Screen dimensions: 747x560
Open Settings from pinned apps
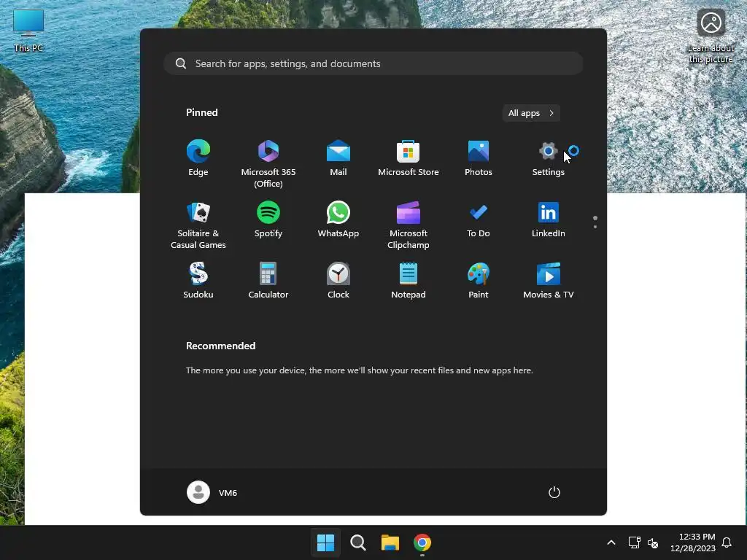pos(549,158)
